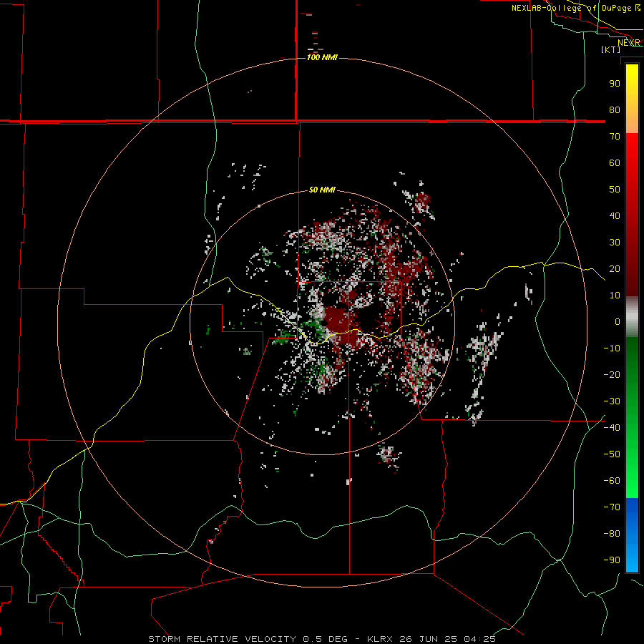Click the 100 NMI range ring label
Image resolution: width=644 pixels, height=644 pixels.
[x=322, y=57]
